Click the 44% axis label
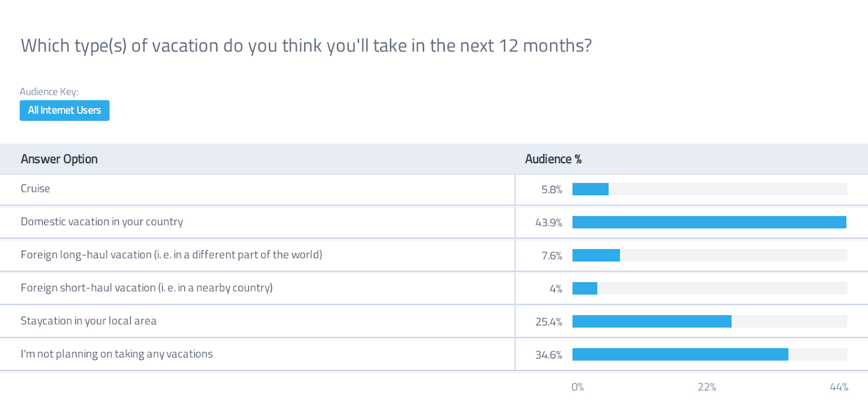This screenshot has width=868, height=403. [x=839, y=387]
